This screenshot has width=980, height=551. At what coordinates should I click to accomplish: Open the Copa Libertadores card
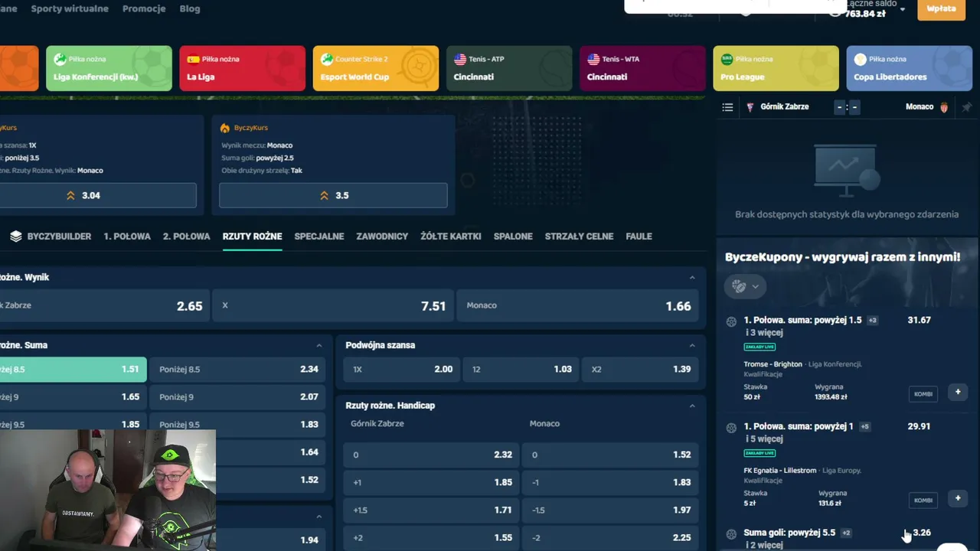910,68
